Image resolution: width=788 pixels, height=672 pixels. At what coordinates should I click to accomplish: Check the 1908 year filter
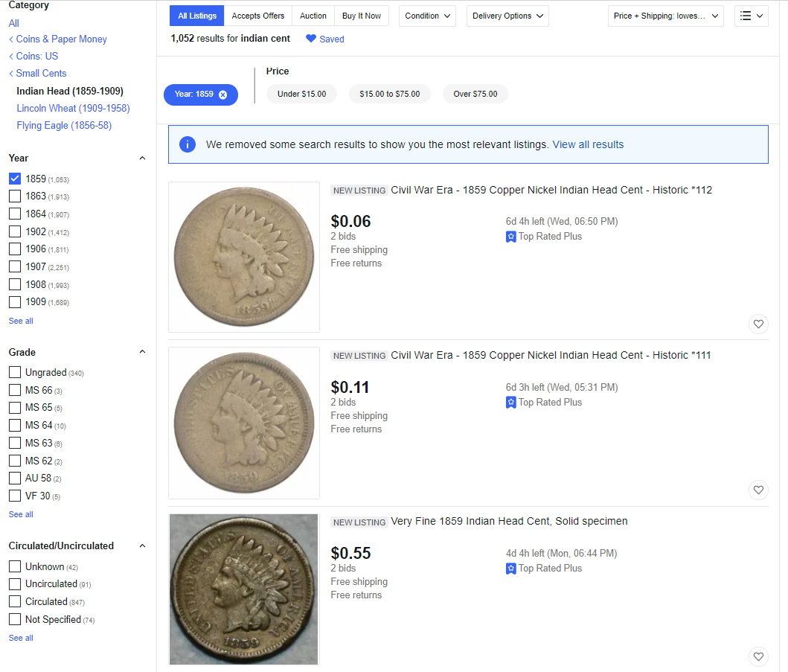(15, 284)
